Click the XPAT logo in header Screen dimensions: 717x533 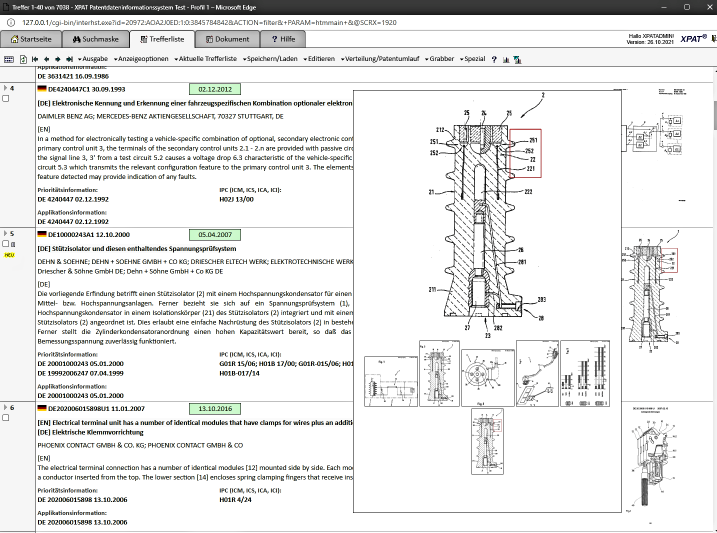tap(694, 39)
